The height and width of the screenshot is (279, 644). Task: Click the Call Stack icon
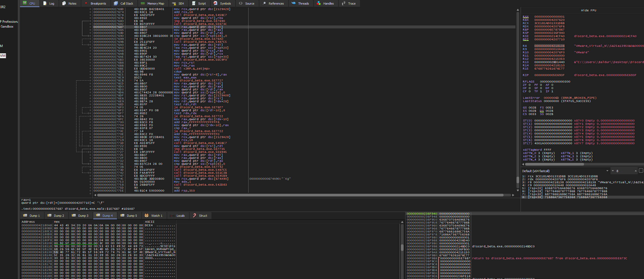116,4
